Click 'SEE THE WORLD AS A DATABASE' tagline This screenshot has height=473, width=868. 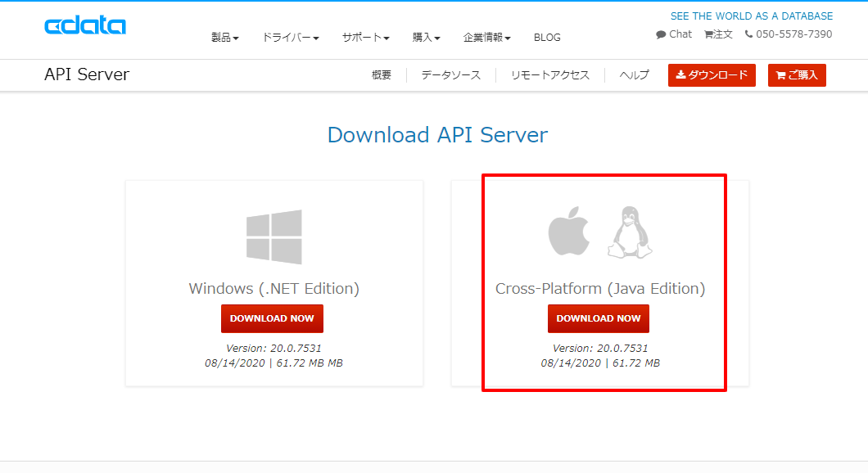pos(751,16)
